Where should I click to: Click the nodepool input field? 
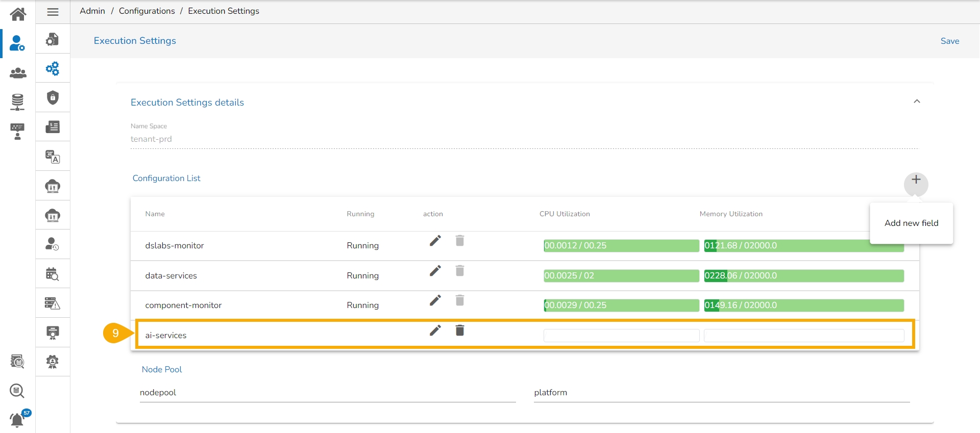point(327,393)
